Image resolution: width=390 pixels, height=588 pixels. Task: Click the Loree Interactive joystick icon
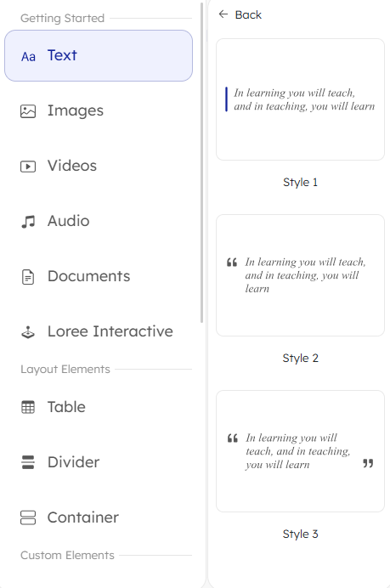tap(28, 332)
